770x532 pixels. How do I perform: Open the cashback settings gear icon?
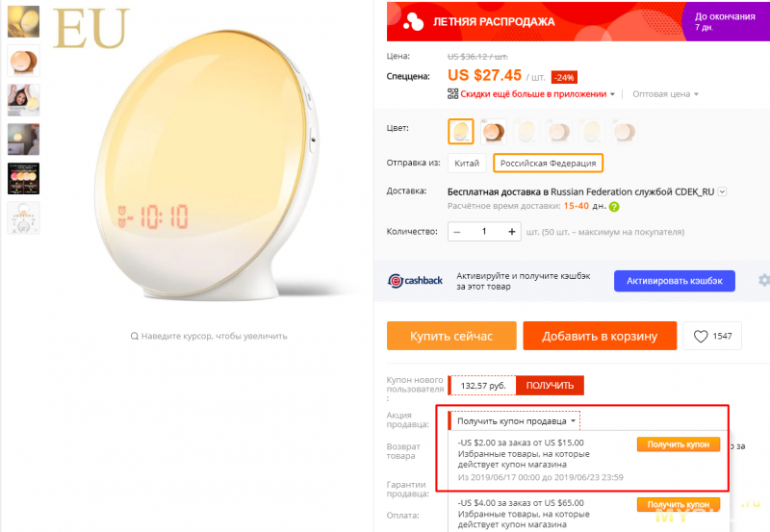pos(764,280)
